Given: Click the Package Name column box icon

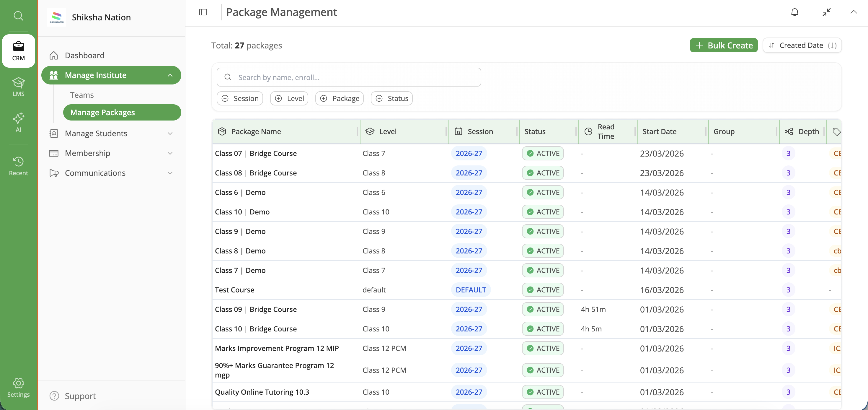Looking at the screenshot, I should point(222,131).
